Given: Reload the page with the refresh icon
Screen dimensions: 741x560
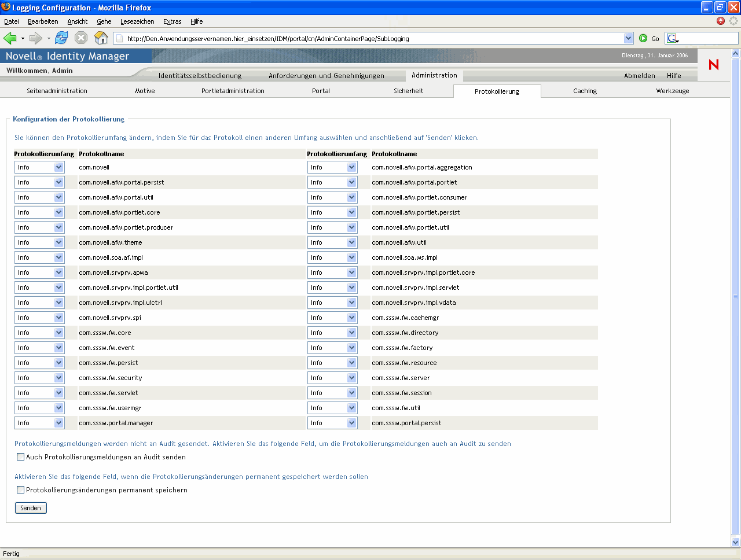Looking at the screenshot, I should tap(61, 38).
